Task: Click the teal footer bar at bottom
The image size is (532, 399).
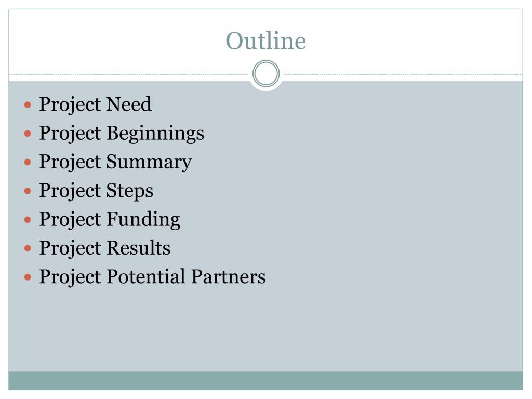Action: [x=265, y=381]
